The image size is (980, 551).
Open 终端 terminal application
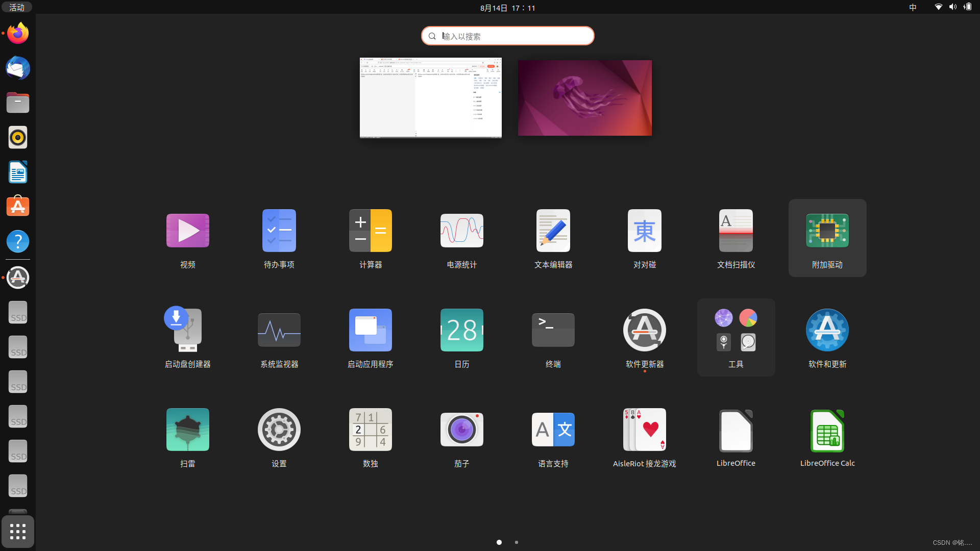point(553,330)
